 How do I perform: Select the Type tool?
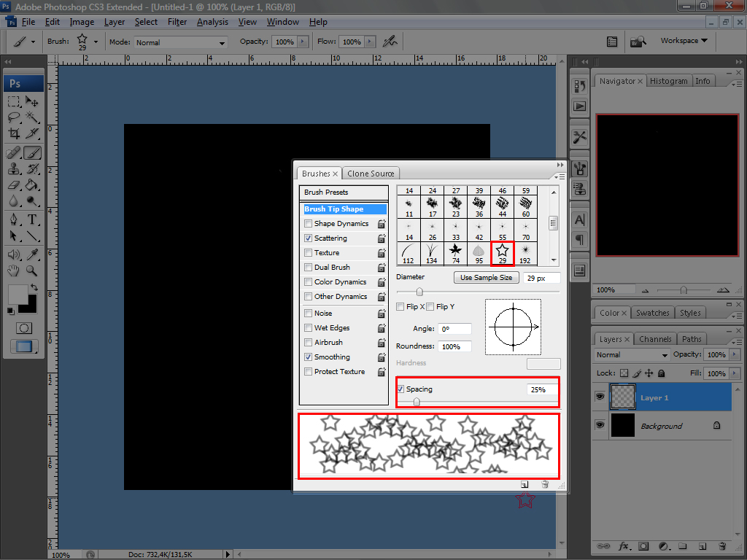point(33,219)
